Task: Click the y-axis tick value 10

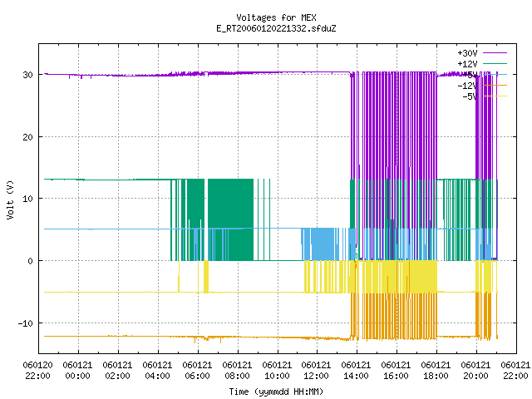Action: 27,199
